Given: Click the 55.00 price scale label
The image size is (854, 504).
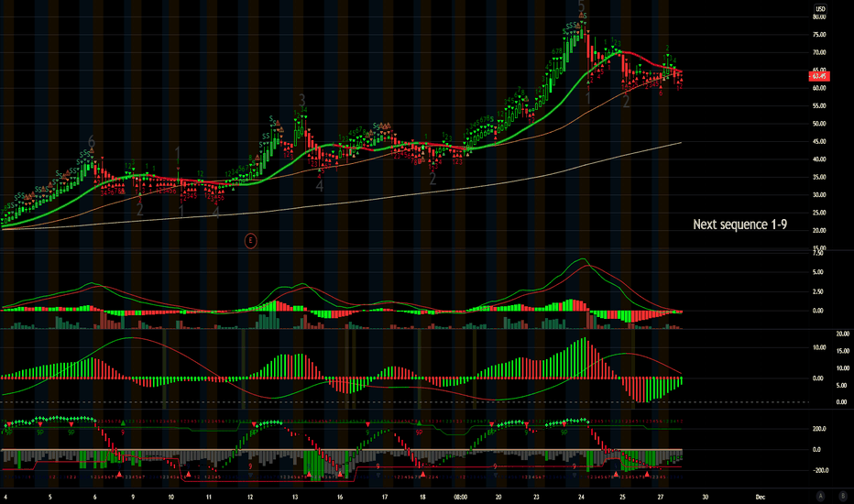Looking at the screenshot, I should tap(819, 105).
